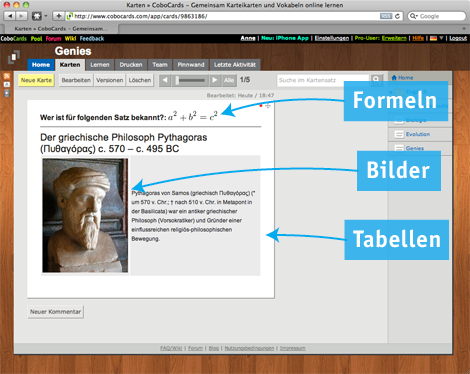Click in Suche im Kartensatz field
470x374 pixels.
[x=323, y=80]
